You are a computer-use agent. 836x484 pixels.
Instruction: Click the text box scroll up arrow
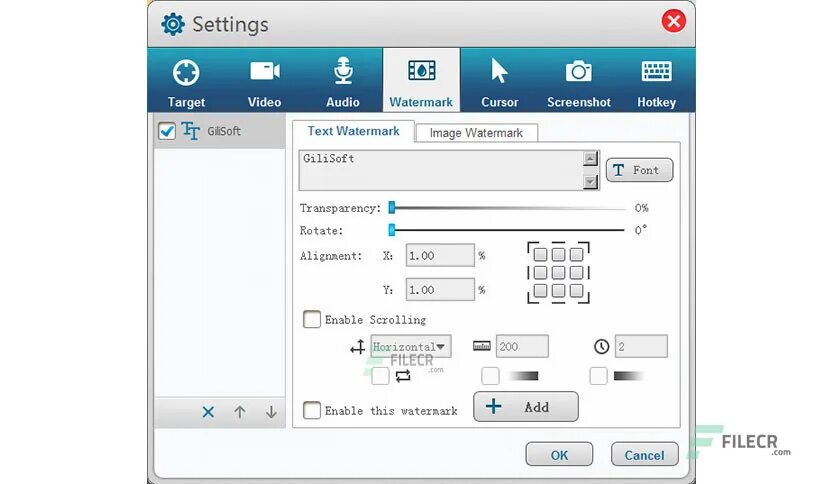click(x=590, y=158)
